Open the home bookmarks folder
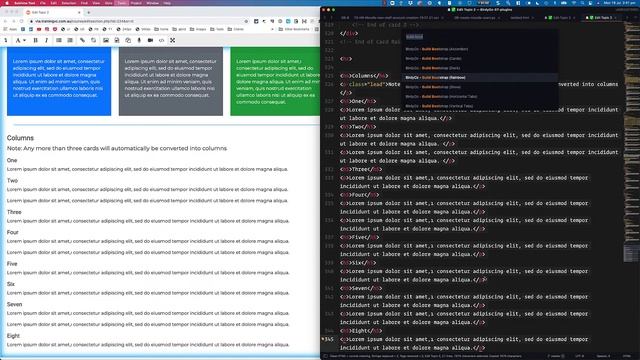The width and height of the screenshot is (640, 360). click(161, 29)
